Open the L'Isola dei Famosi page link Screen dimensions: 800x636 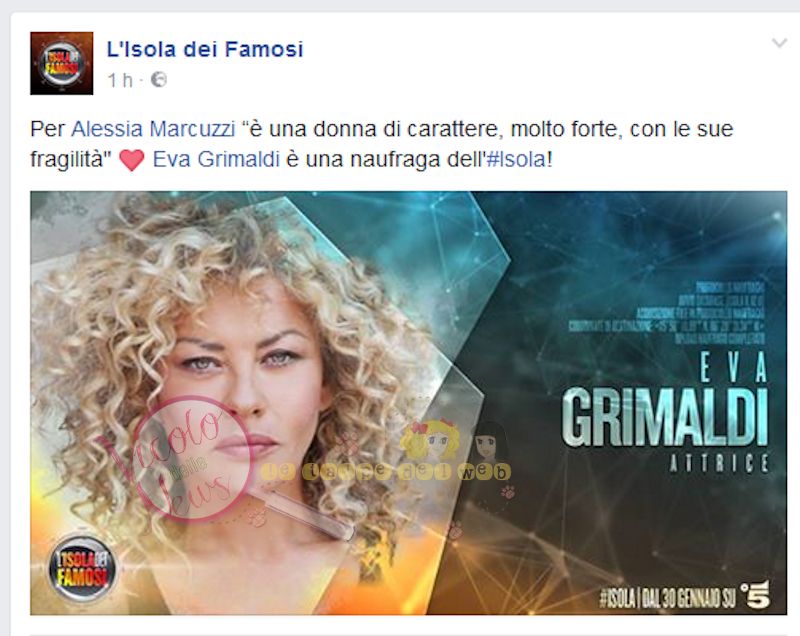pyautogui.click(x=205, y=49)
